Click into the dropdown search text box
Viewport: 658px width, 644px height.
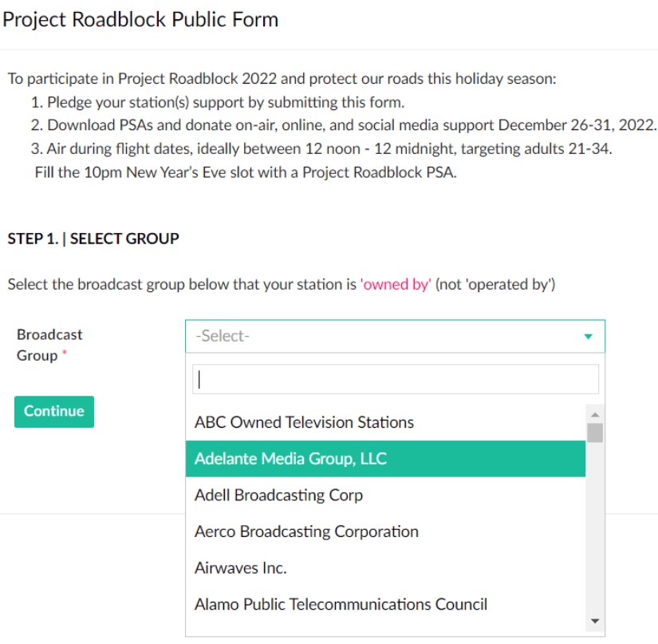tap(395, 380)
